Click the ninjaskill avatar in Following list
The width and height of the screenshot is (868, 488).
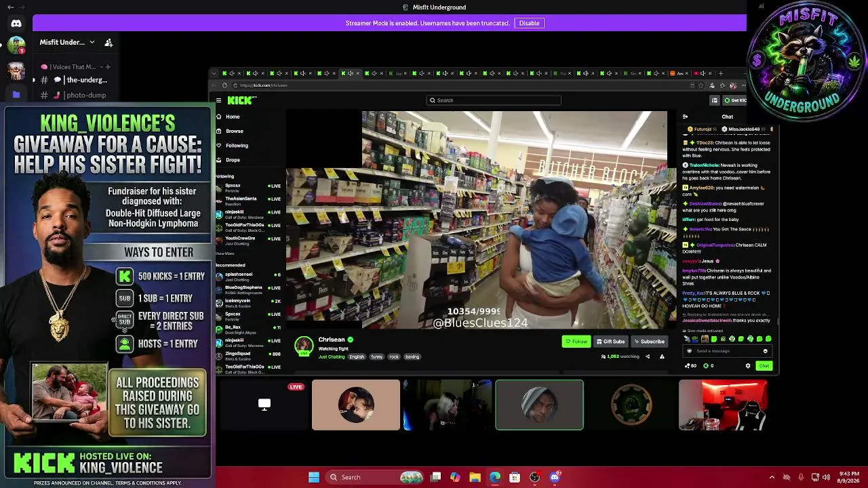coord(219,214)
